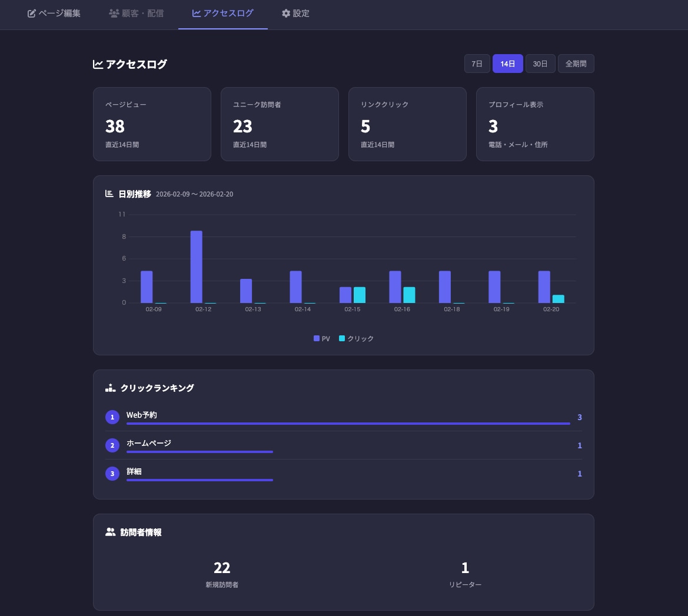Click the rank 1 badge for Web予約
The width and height of the screenshot is (688, 616).
click(112, 417)
